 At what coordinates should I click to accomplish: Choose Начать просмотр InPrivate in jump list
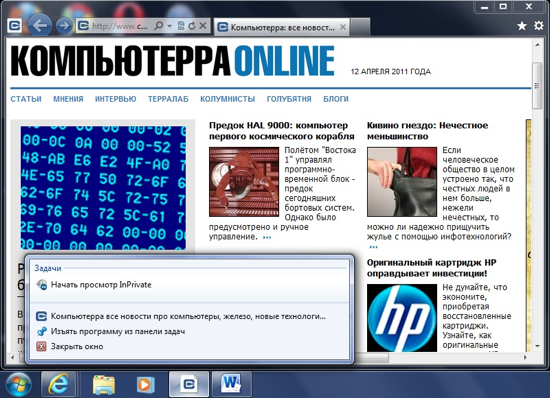(x=189, y=285)
